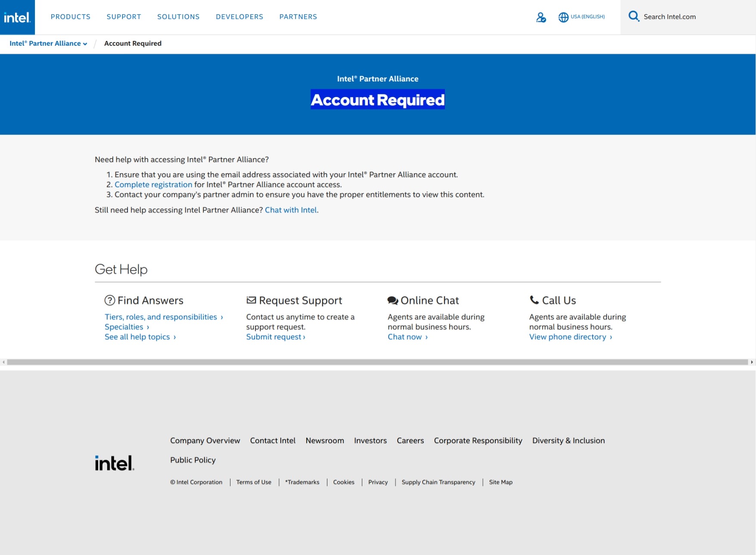The height and width of the screenshot is (555, 756).
Task: Click the *Trademarks footer link
Action: pos(302,482)
